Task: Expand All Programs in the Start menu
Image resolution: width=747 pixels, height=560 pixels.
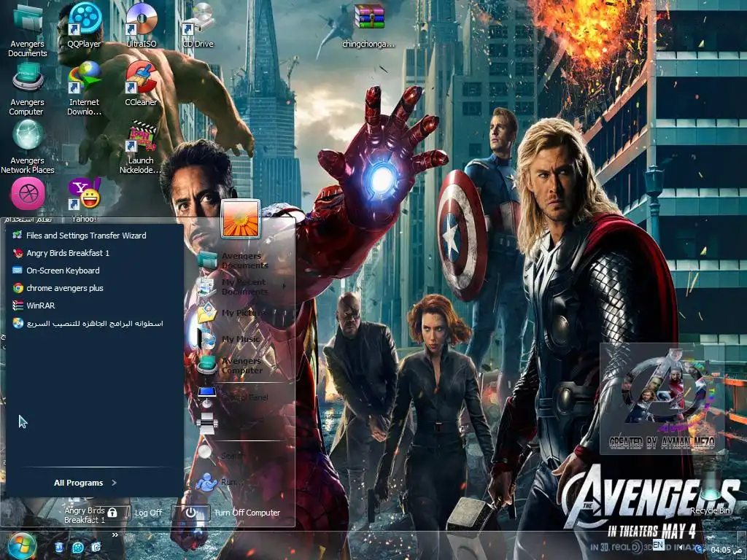Action: [x=85, y=483]
